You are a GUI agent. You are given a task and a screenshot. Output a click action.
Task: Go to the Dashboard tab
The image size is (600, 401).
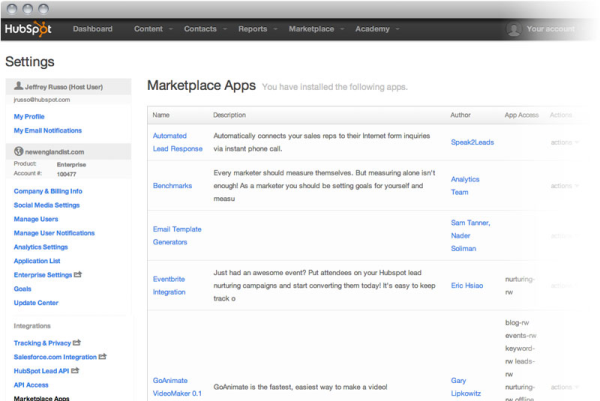pos(92,30)
